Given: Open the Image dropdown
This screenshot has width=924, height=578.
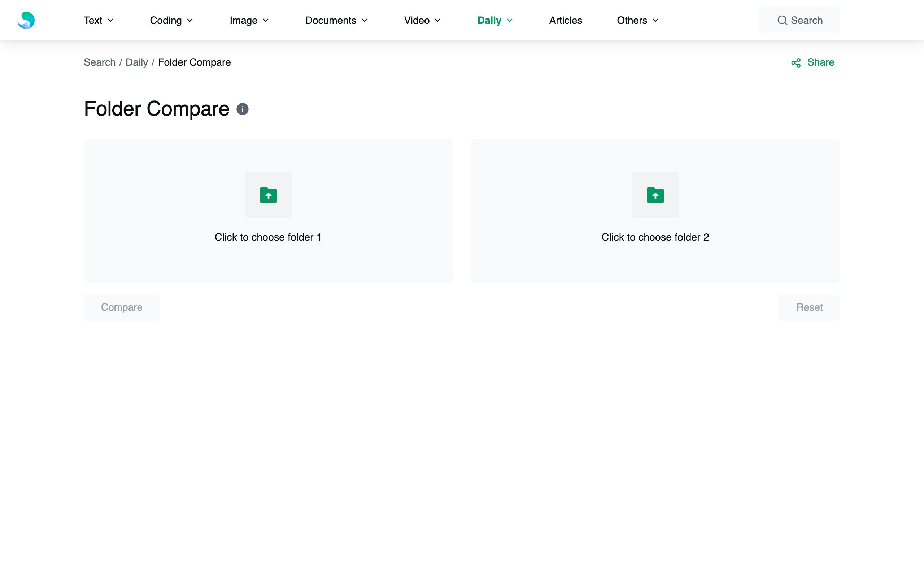Looking at the screenshot, I should pos(249,20).
